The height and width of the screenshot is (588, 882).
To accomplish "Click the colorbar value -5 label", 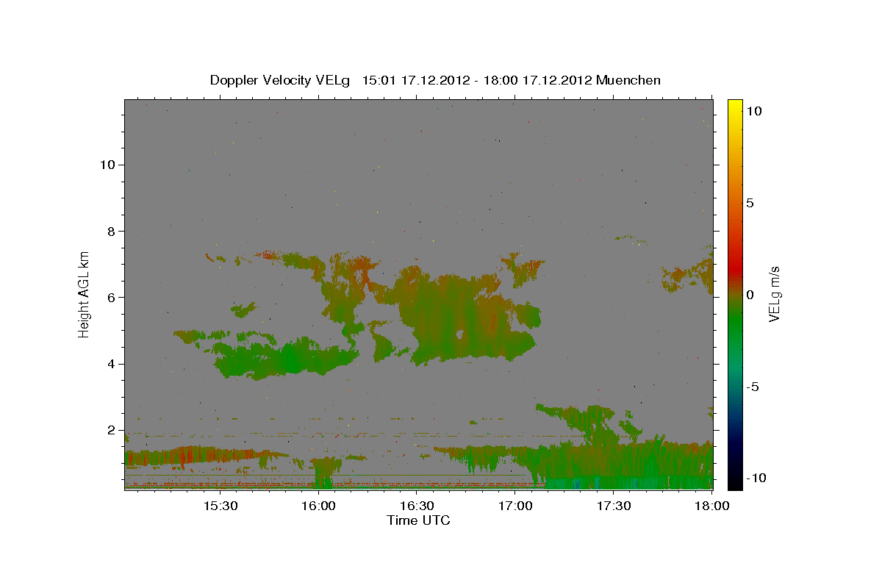I will (x=752, y=387).
